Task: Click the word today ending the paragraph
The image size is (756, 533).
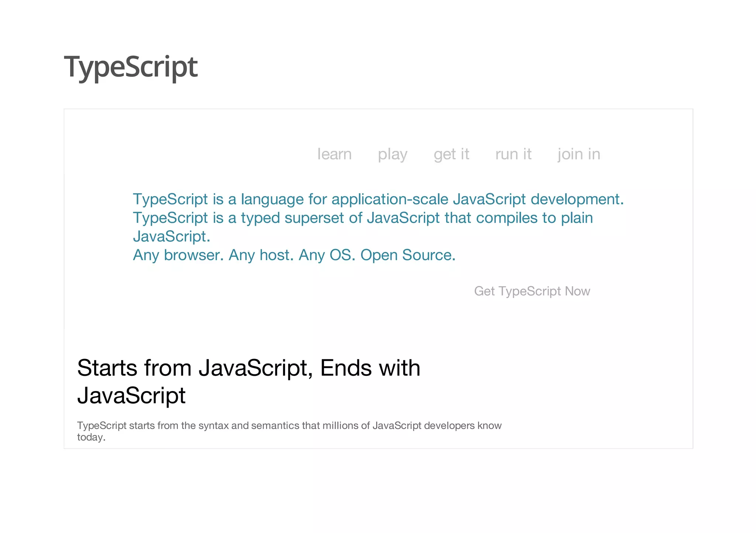Action: (91, 437)
